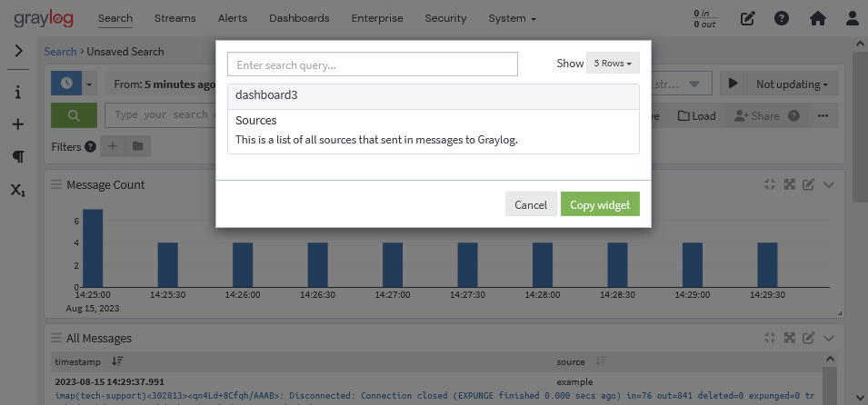
Task: Open the three-dot more actions menu
Action: 823,115
